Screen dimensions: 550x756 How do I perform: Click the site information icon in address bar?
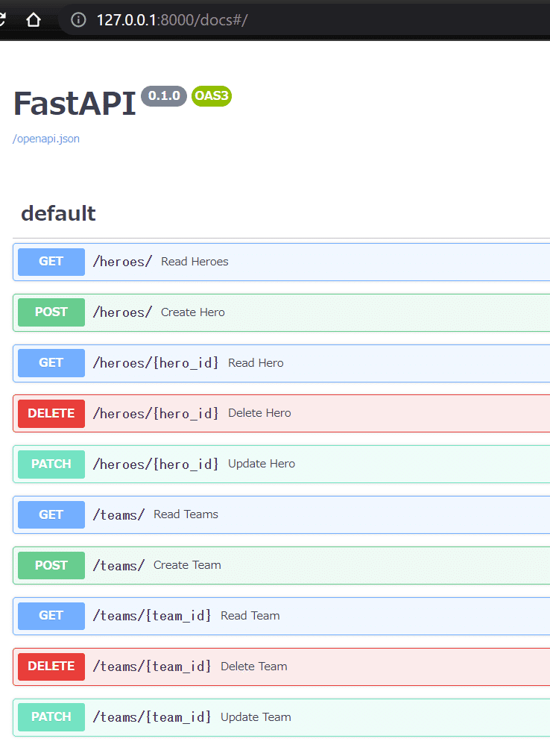[78, 20]
